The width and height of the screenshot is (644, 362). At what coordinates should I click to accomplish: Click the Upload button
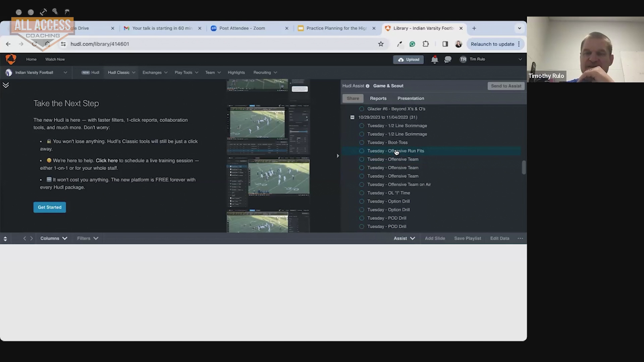point(409,60)
